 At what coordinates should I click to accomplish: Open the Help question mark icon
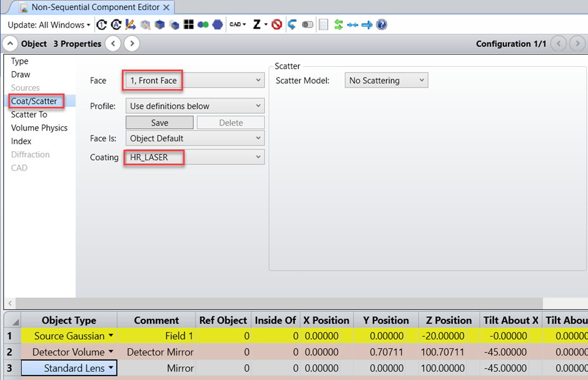tap(381, 24)
